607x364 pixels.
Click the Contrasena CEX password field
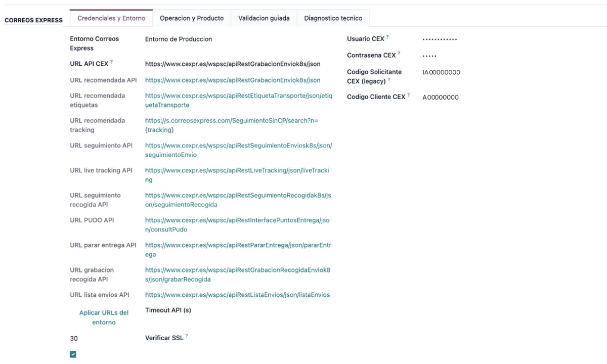coord(429,56)
